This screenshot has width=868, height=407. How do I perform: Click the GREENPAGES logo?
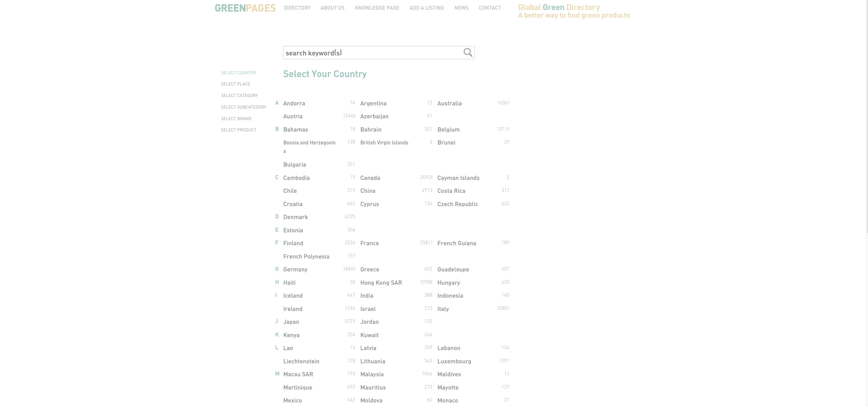245,8
